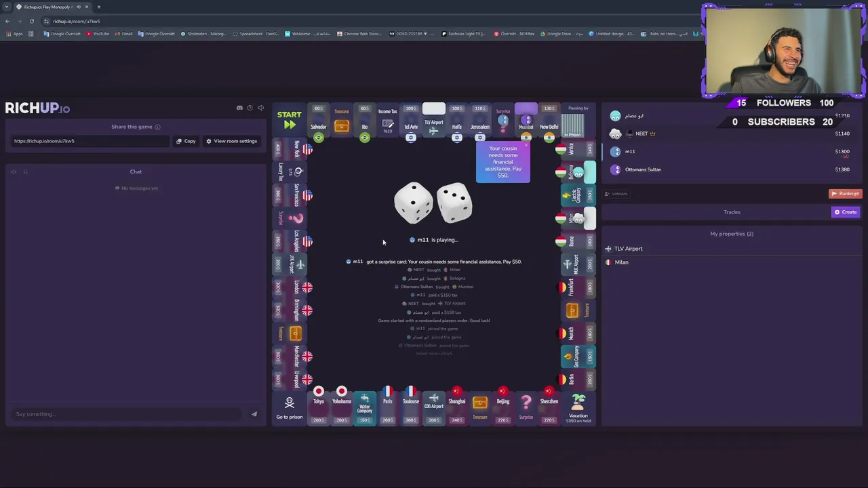This screenshot has width=868, height=488.
Task: Click the Trades section header
Action: 732,212
